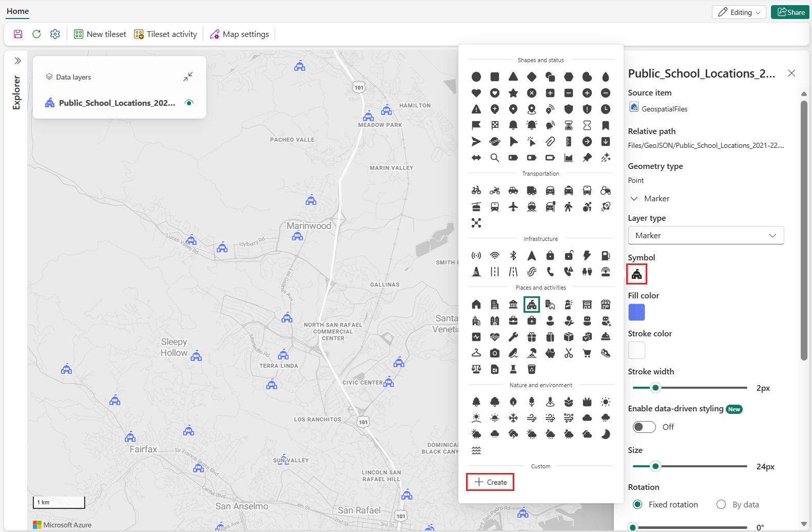Pick the camera symbol
Image resolution: width=812 pixels, height=532 pixels.
point(495,353)
